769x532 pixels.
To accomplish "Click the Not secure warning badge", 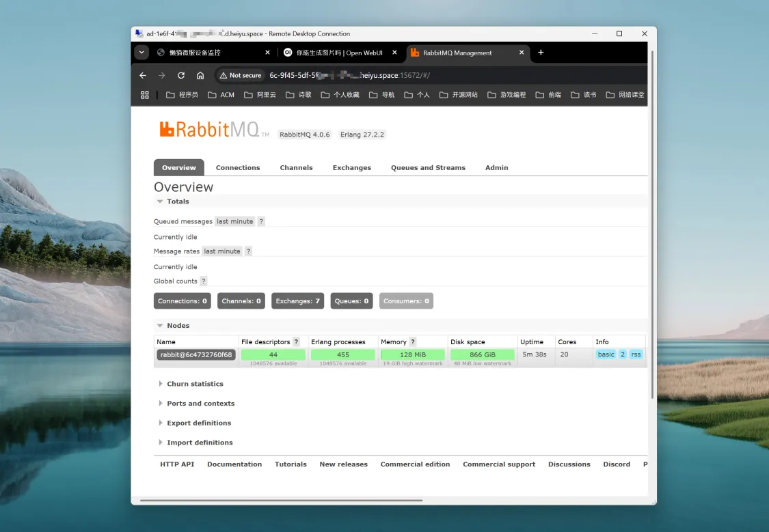I will click(x=241, y=75).
